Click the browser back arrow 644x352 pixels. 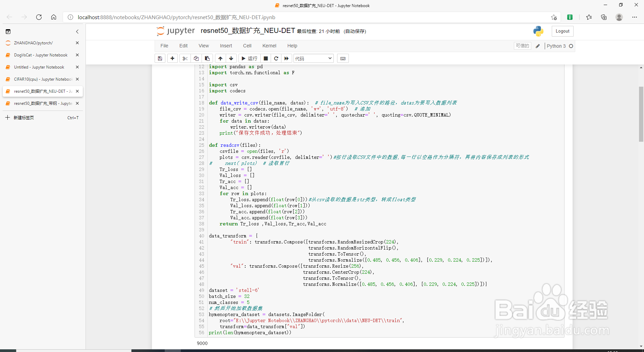9,17
